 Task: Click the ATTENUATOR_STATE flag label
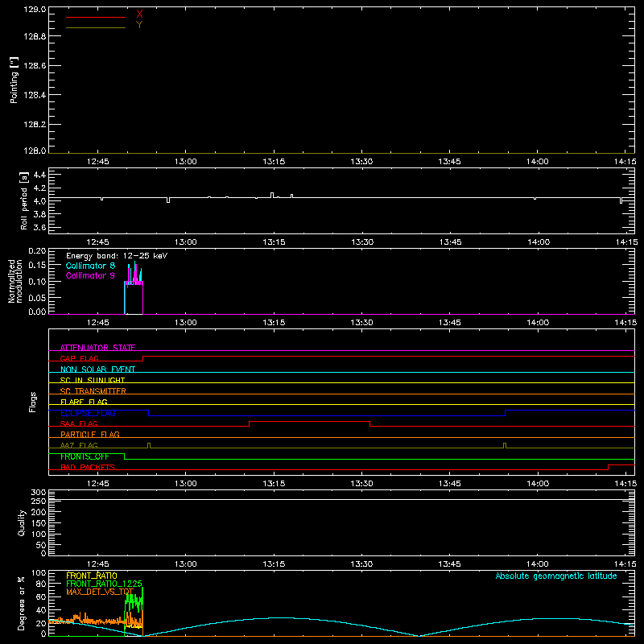coord(97,348)
